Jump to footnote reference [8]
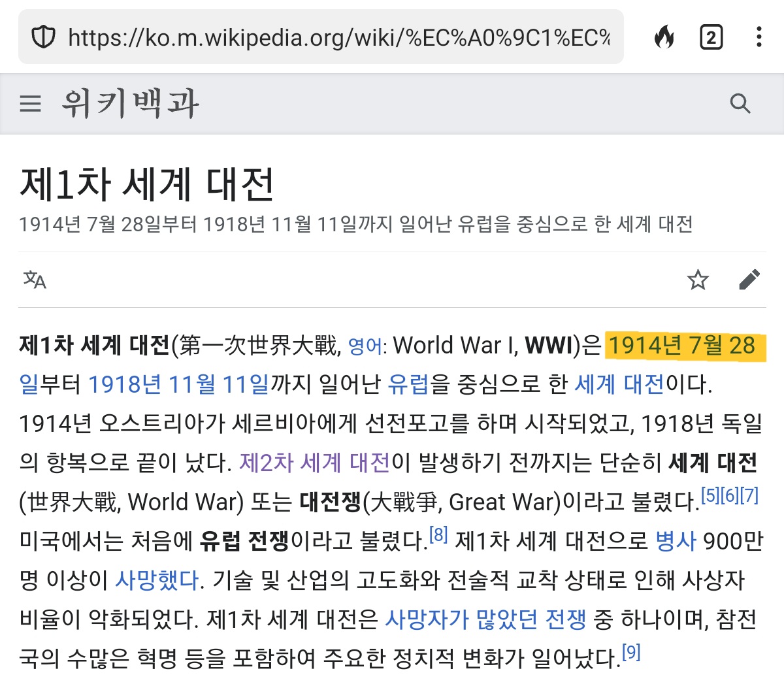Image resolution: width=784 pixels, height=688 pixels. click(x=438, y=535)
